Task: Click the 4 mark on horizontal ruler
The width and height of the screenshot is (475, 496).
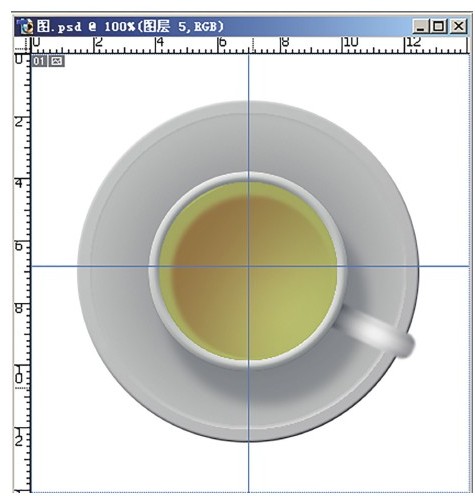Action: point(160,42)
